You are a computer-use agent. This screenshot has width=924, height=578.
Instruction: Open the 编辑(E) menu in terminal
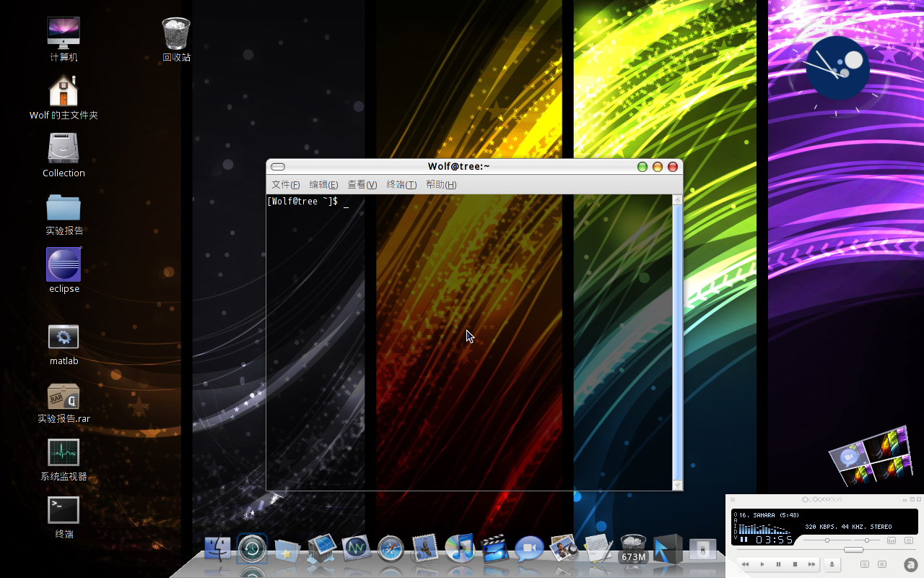[323, 185]
